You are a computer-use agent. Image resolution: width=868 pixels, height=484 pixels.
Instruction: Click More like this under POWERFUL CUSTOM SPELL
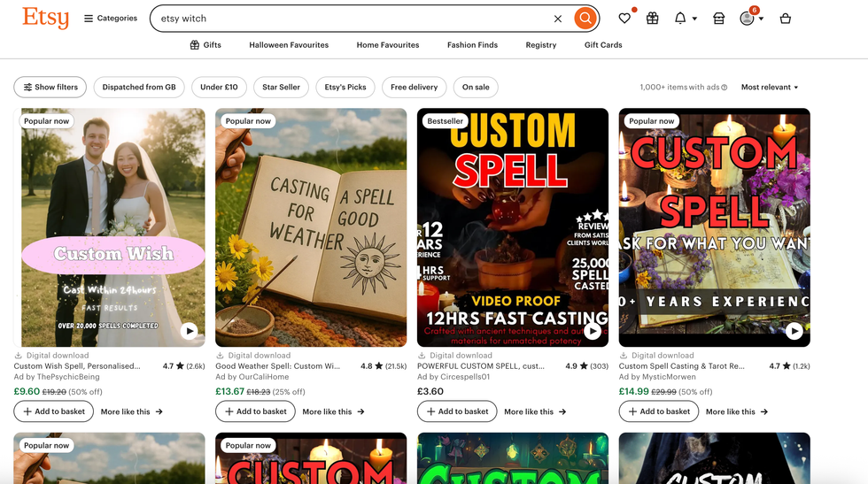(x=534, y=411)
